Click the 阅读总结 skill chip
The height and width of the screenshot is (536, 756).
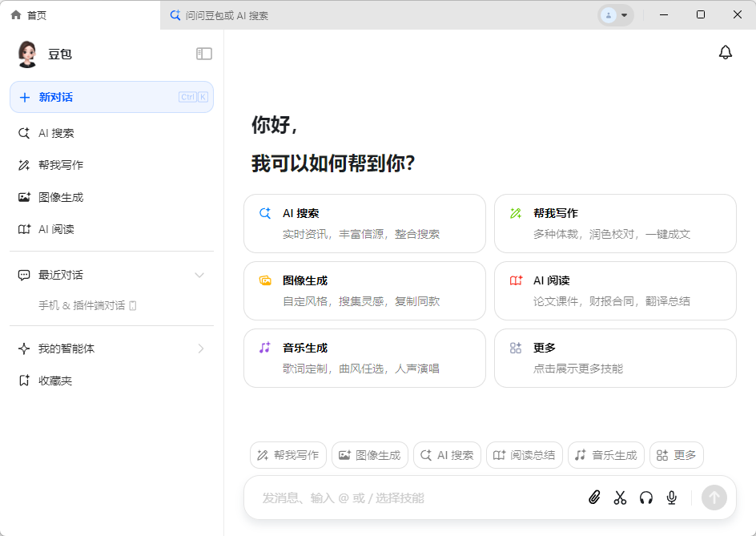click(525, 455)
